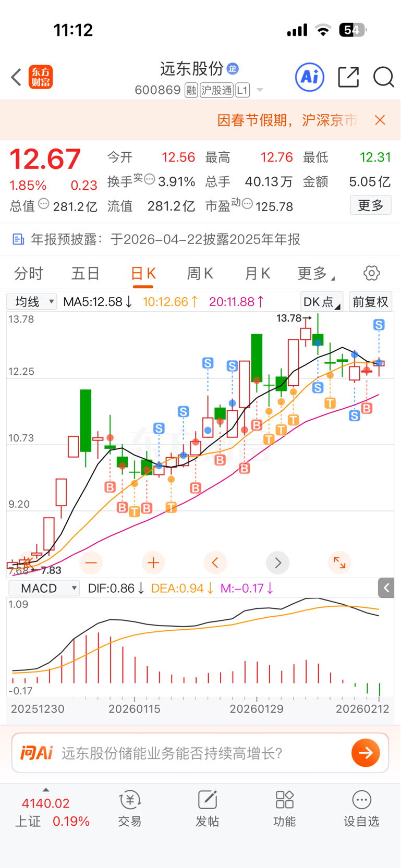This screenshot has width=401, height=868.
Task: Open 发帖 post icon
Action: click(207, 809)
